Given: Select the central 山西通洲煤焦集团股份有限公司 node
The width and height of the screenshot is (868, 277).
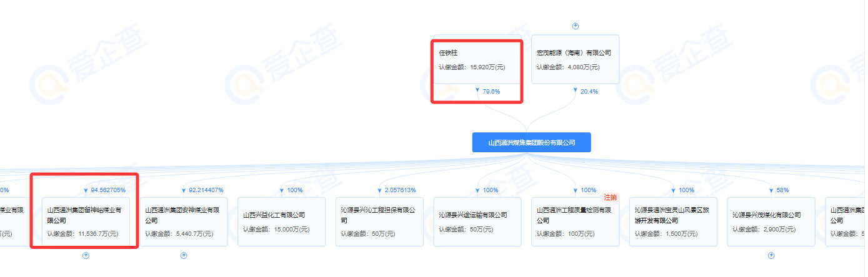Looking at the screenshot, I should (531, 142).
